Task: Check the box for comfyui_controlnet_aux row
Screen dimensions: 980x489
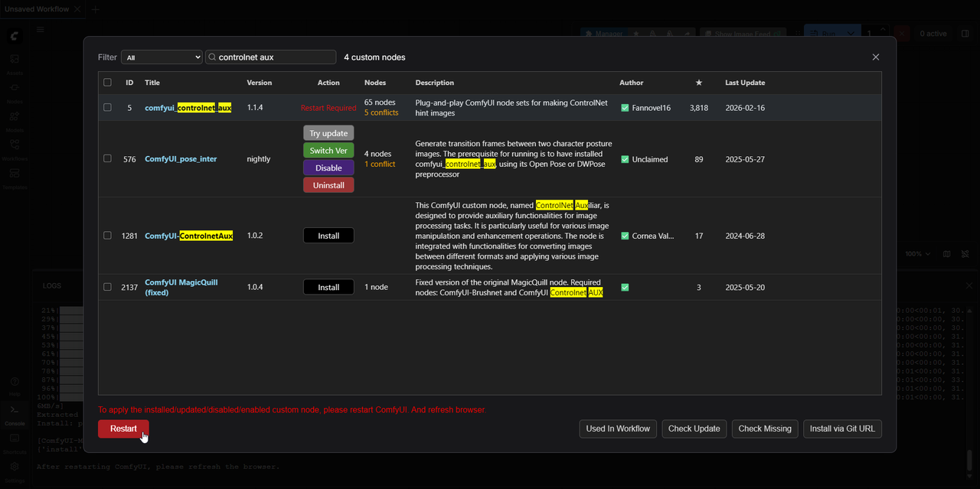Action: tap(107, 108)
